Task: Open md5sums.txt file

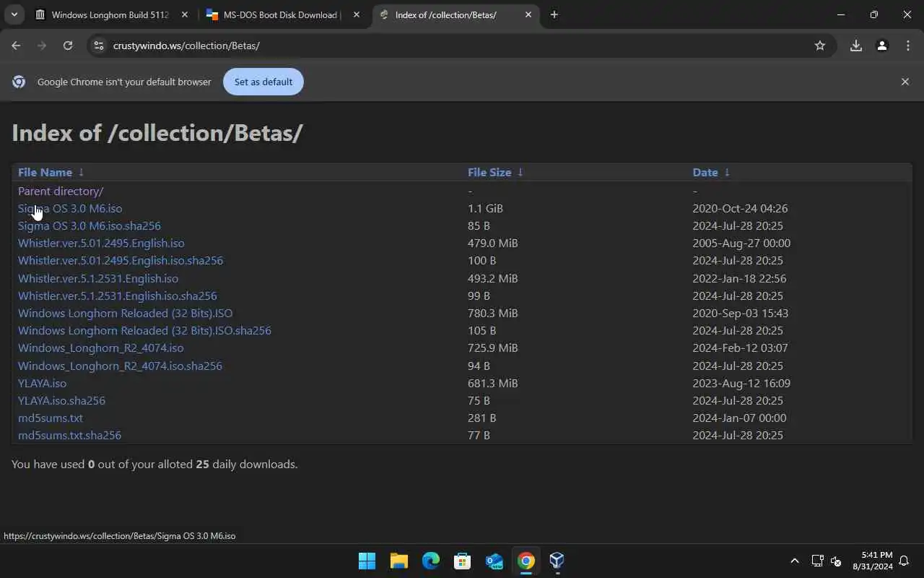Action: (x=51, y=418)
